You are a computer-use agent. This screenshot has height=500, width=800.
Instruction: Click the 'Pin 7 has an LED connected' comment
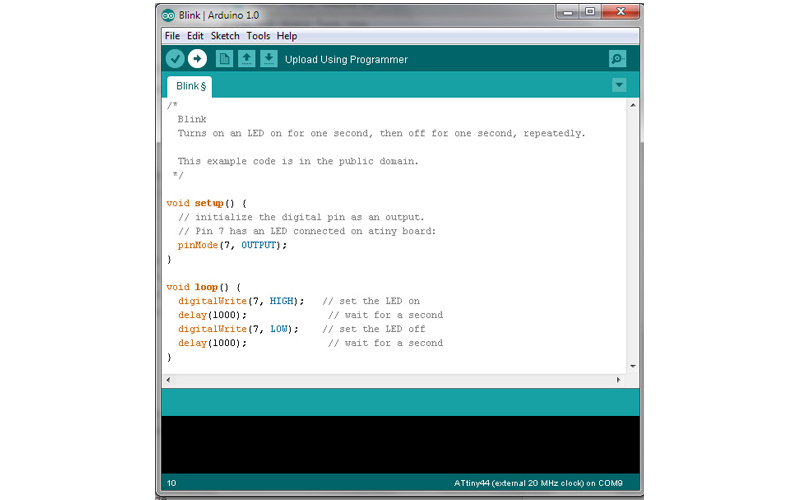pos(307,231)
